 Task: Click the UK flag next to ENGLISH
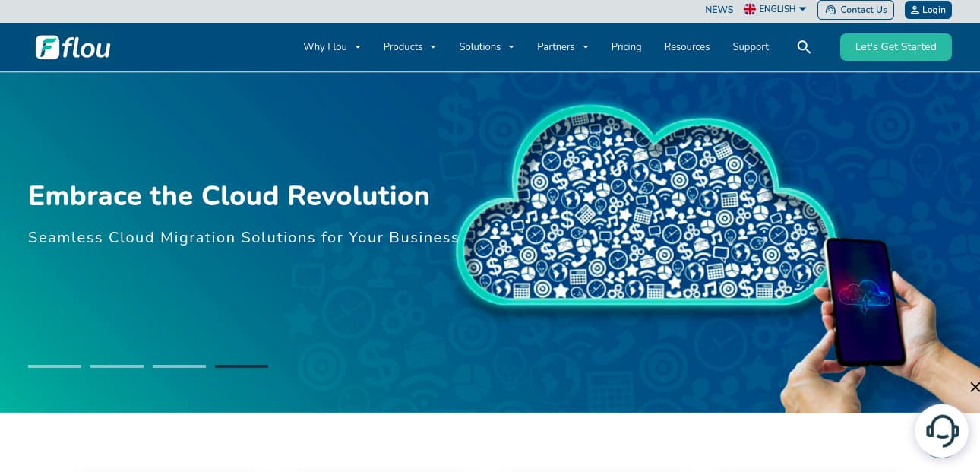tap(749, 9)
